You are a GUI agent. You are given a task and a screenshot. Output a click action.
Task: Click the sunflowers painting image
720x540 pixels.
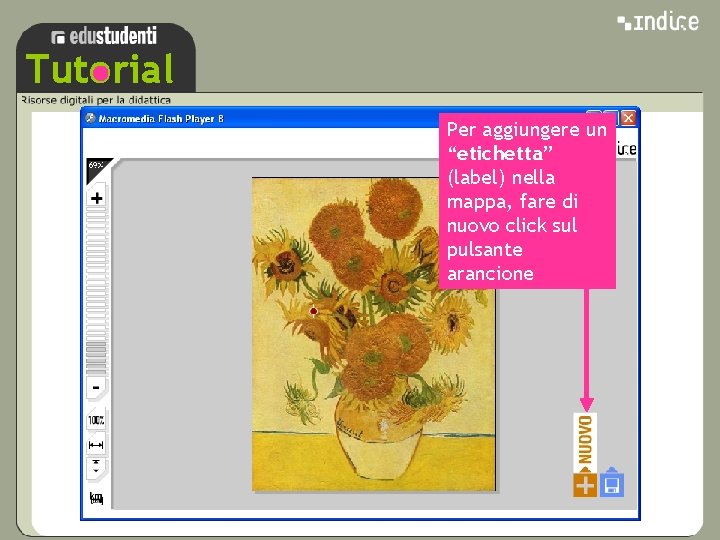click(x=373, y=334)
